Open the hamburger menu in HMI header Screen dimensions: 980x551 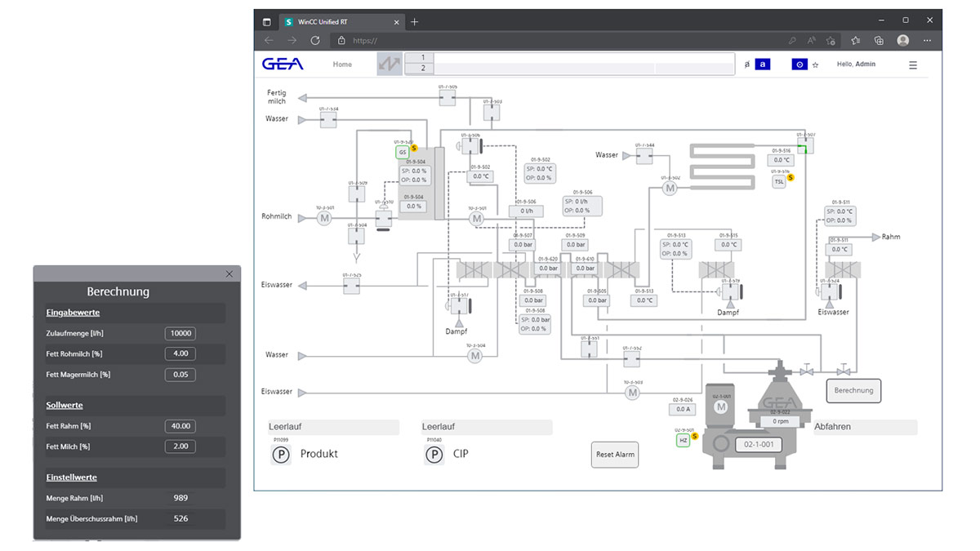913,65
